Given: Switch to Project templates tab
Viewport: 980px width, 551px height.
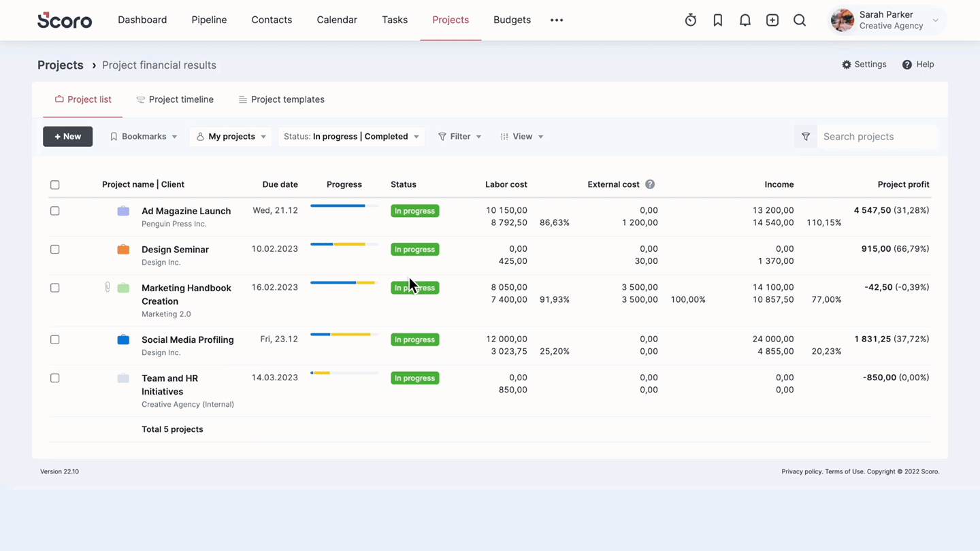Looking at the screenshot, I should pyautogui.click(x=281, y=99).
